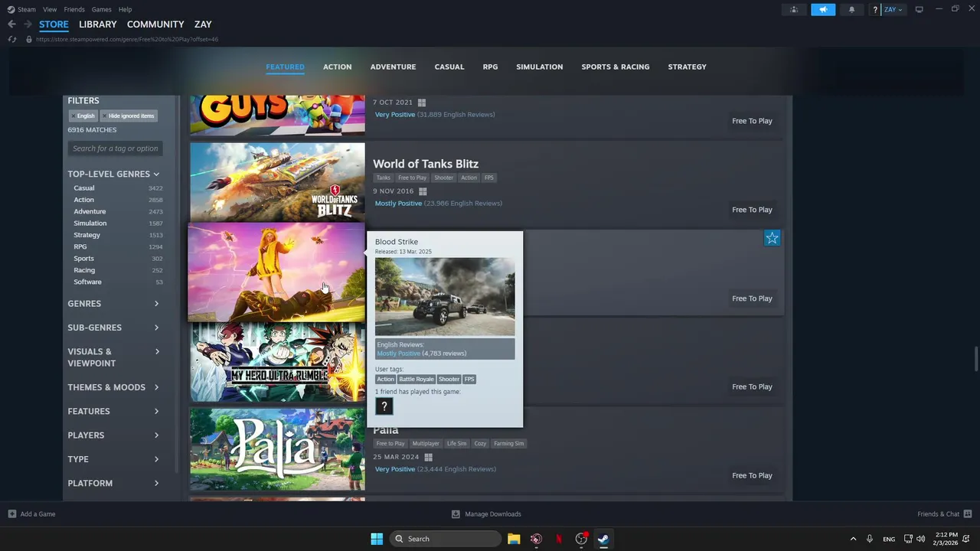Viewport: 980px width, 551px height.
Task: Click the Steam icon in the taskbar
Action: click(x=603, y=539)
